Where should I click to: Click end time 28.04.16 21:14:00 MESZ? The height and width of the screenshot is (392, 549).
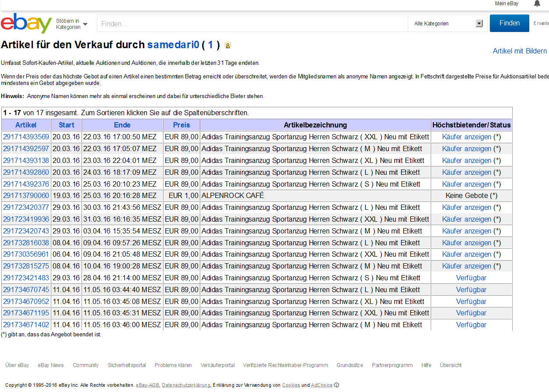coord(122,278)
